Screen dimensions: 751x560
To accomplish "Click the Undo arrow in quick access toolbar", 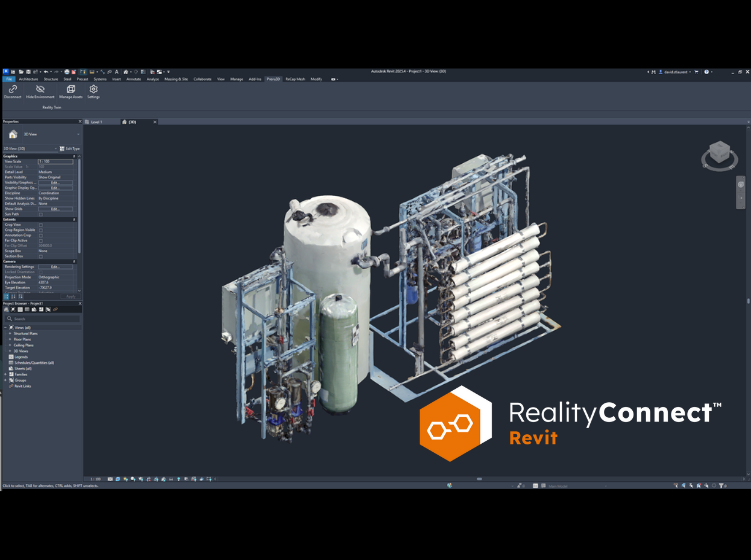I will click(46, 72).
